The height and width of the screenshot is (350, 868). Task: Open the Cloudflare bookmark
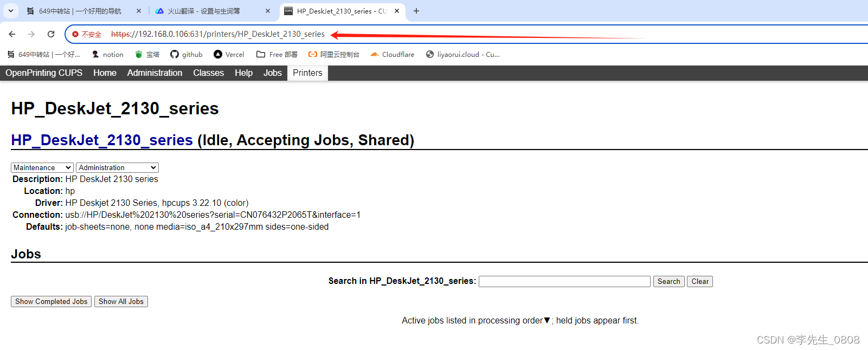tap(393, 54)
